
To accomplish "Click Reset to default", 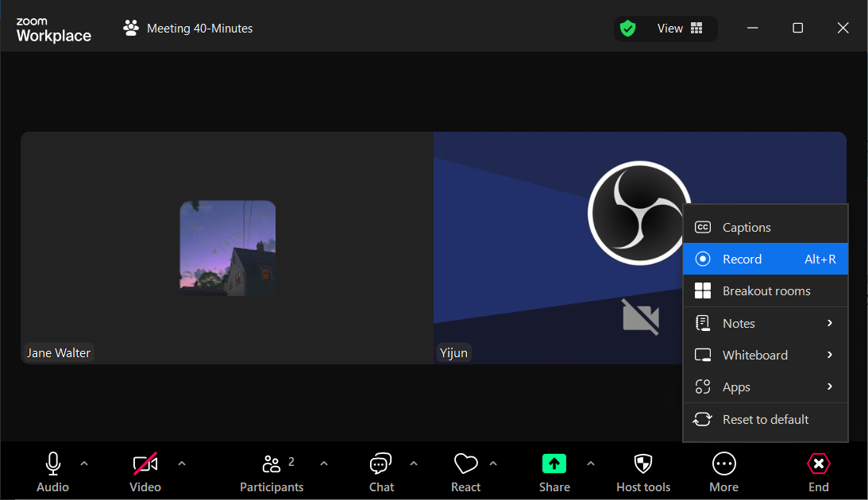I will [x=765, y=419].
